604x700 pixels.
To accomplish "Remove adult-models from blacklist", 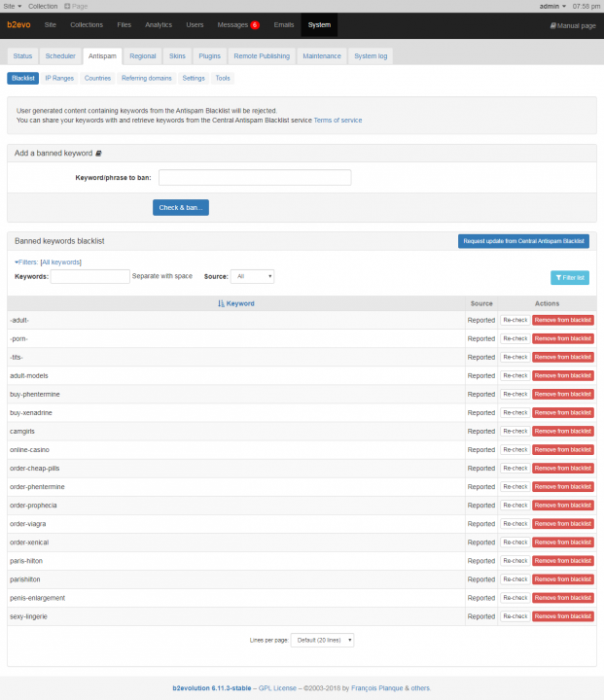I will point(563,376).
